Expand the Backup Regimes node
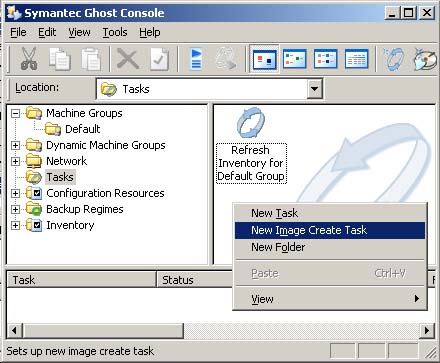Viewport: 440px width, 363px height. pyautogui.click(x=15, y=209)
